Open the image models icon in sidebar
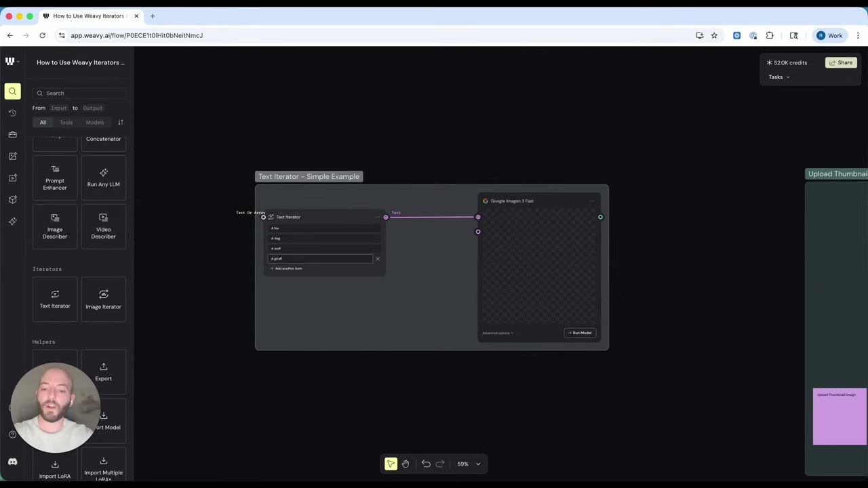Screen dimensions: 868x488 click(x=12, y=157)
